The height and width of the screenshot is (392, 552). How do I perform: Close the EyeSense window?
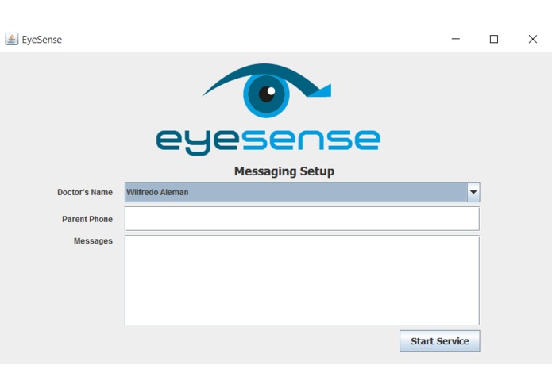pyautogui.click(x=533, y=39)
